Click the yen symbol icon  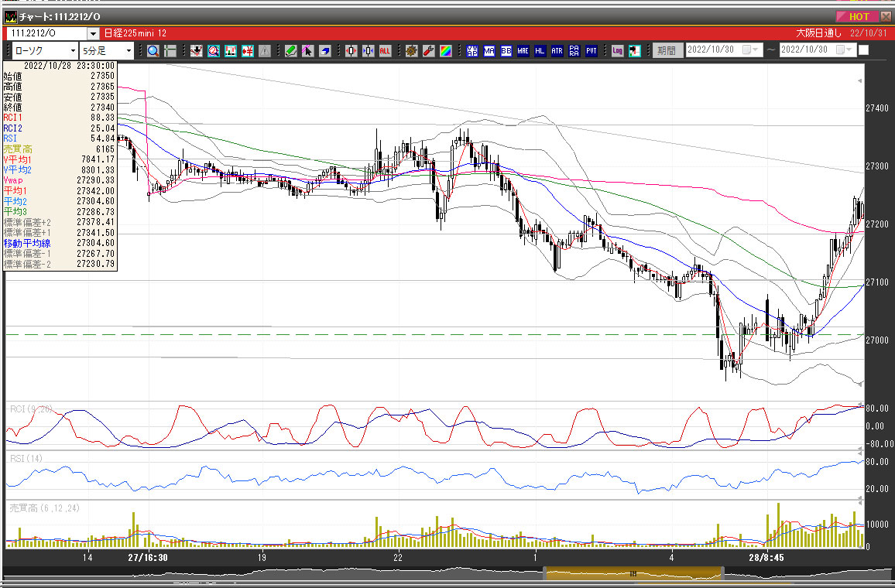(x=248, y=51)
